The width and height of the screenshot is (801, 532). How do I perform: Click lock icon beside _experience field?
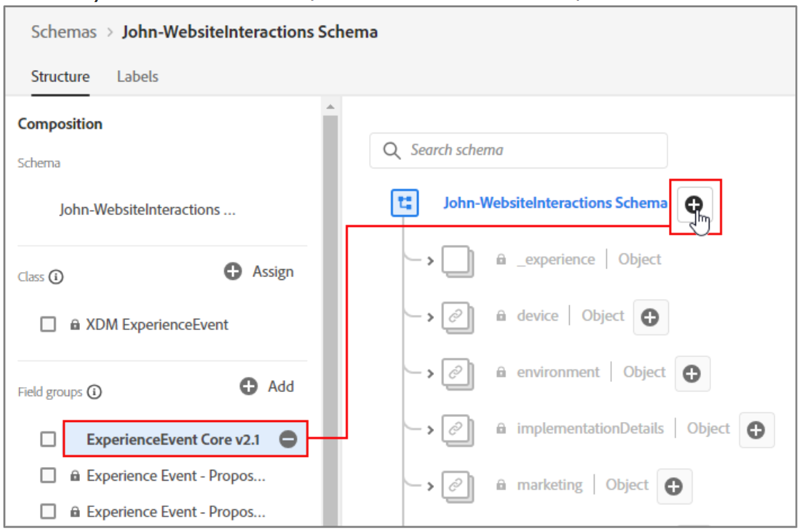pos(501,260)
